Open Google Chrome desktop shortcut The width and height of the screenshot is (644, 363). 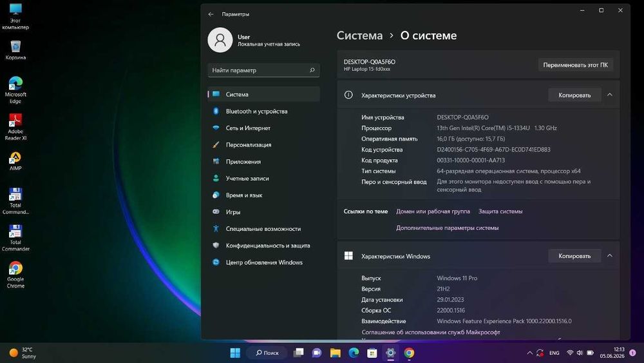tap(15, 275)
